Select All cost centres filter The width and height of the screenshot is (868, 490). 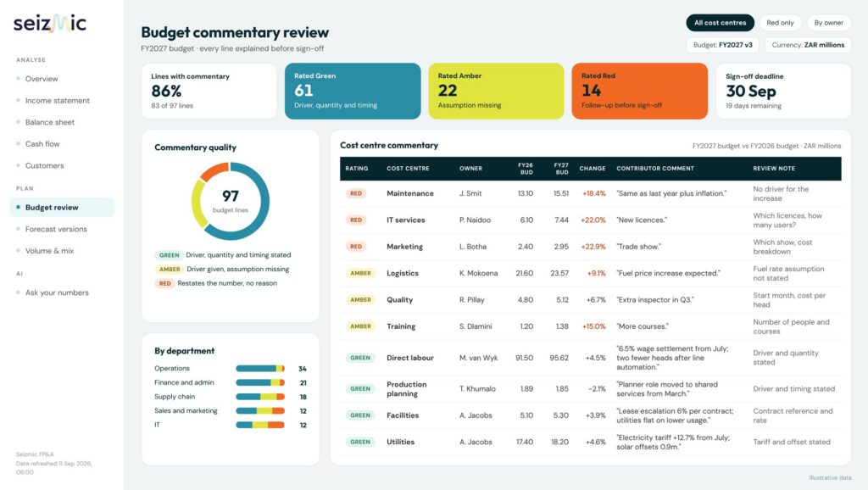click(x=721, y=23)
